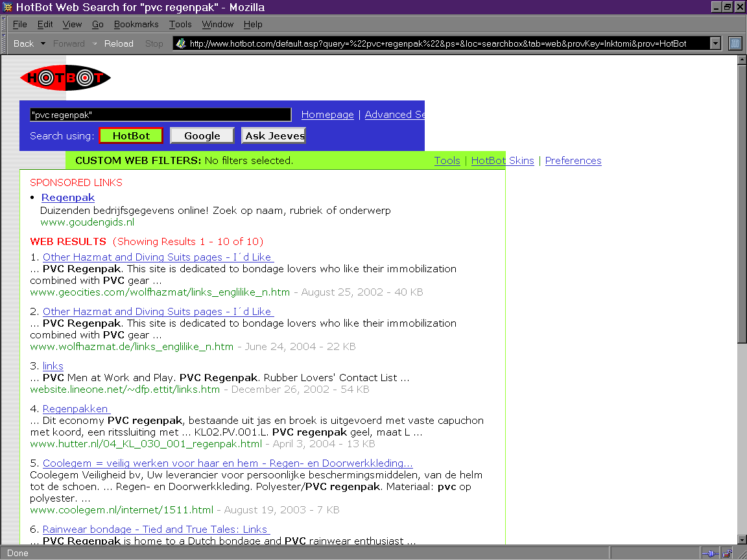Open the File menu
The image size is (747, 560).
coord(19,24)
